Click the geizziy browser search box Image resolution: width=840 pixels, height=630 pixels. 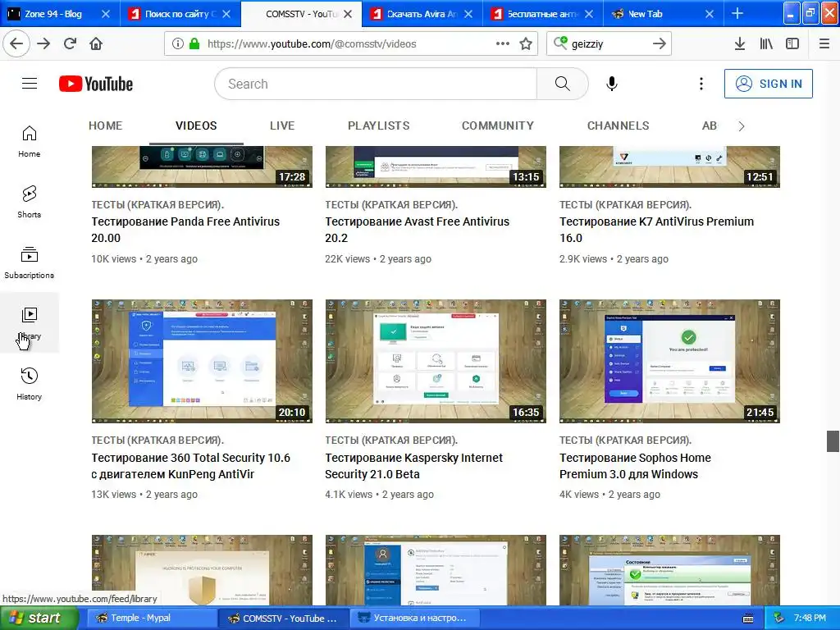pyautogui.click(x=609, y=44)
